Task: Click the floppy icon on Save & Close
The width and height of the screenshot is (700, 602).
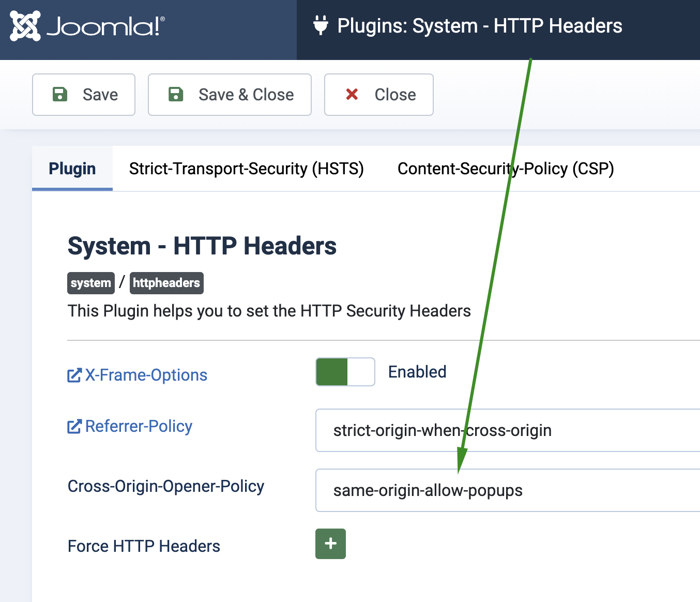Action: (176, 94)
